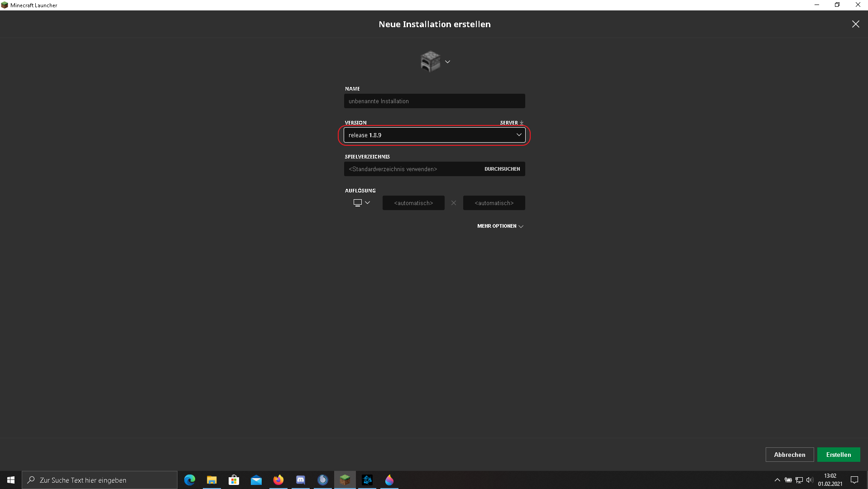Click the Minecraft Launcher taskbar icon
This screenshot has width=868, height=489.
(345, 480)
